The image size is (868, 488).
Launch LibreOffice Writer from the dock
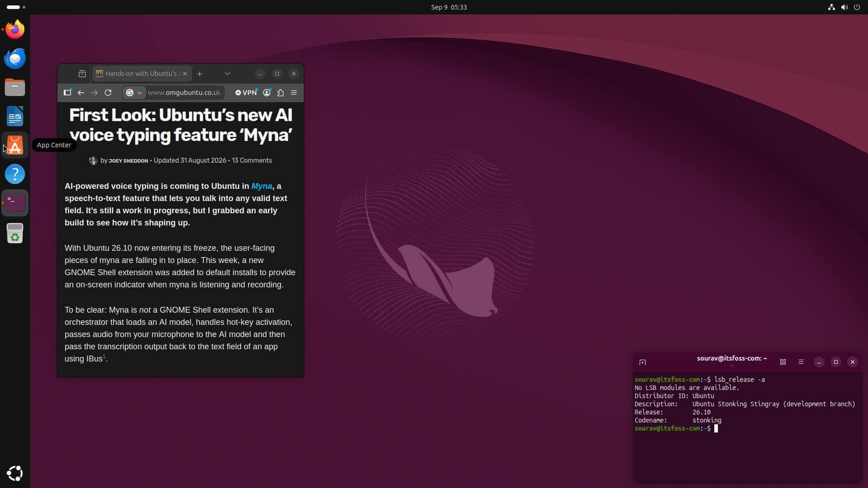click(x=15, y=116)
